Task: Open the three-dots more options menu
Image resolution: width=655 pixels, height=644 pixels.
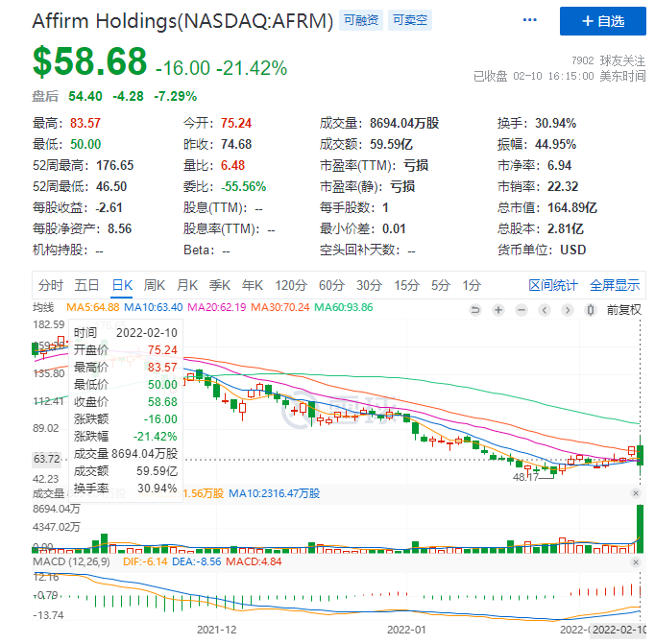Action: [529, 20]
